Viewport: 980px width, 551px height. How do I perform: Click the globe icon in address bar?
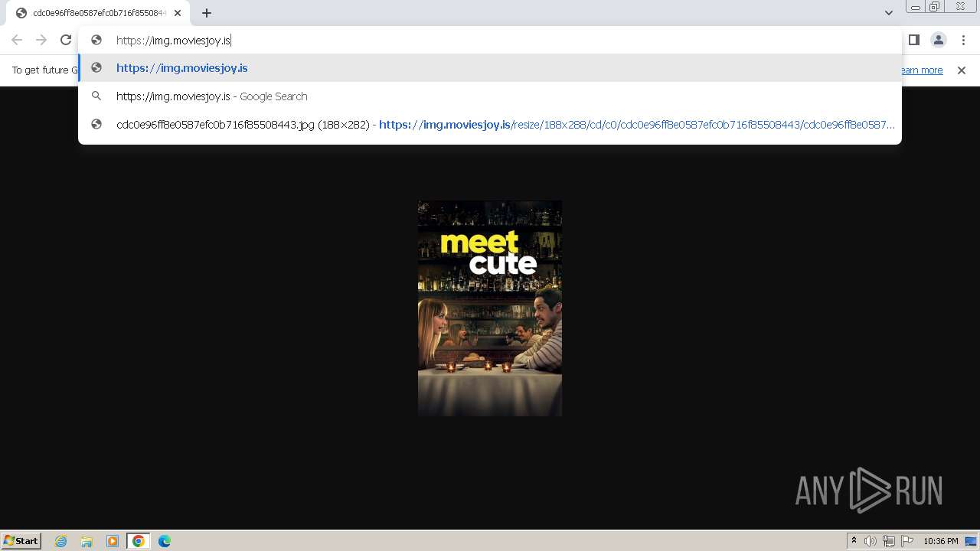96,41
